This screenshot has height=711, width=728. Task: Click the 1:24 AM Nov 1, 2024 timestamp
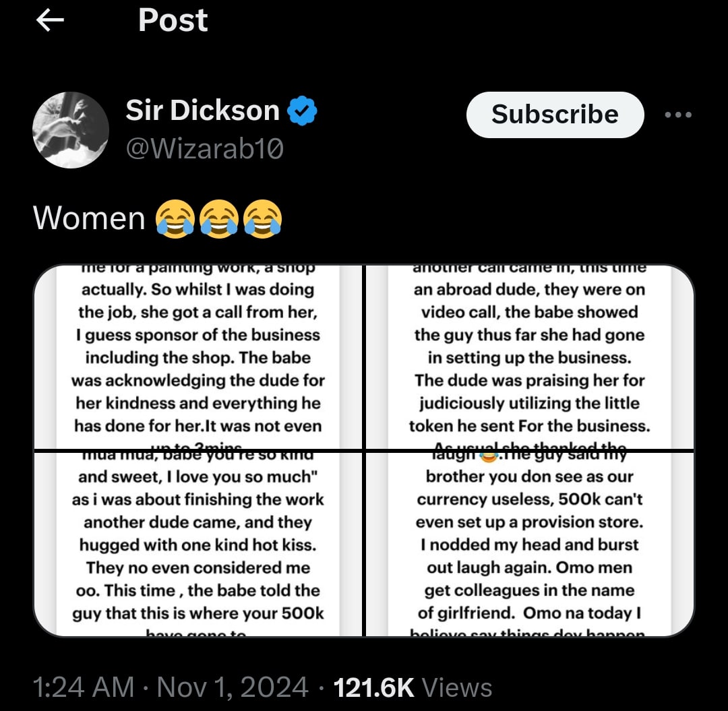171,687
